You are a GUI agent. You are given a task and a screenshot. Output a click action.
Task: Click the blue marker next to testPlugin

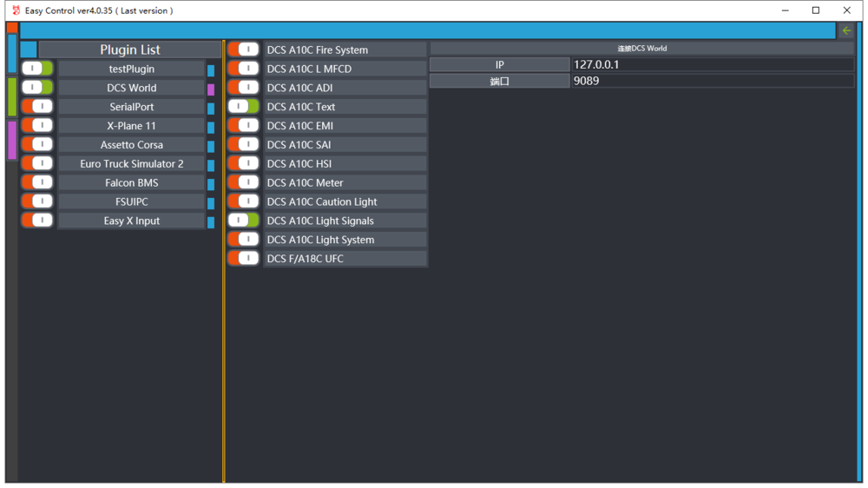tap(211, 71)
